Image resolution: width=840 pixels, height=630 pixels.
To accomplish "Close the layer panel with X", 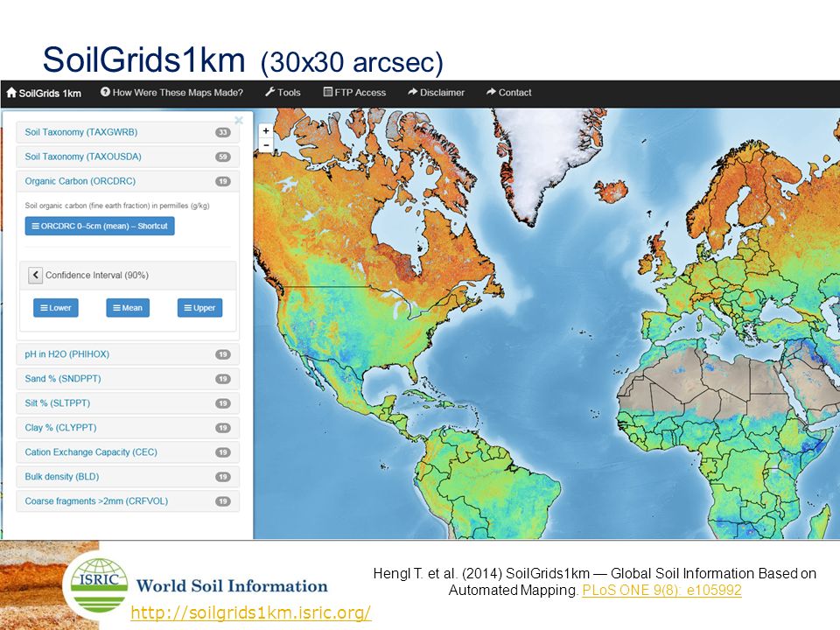I will coord(239,120).
